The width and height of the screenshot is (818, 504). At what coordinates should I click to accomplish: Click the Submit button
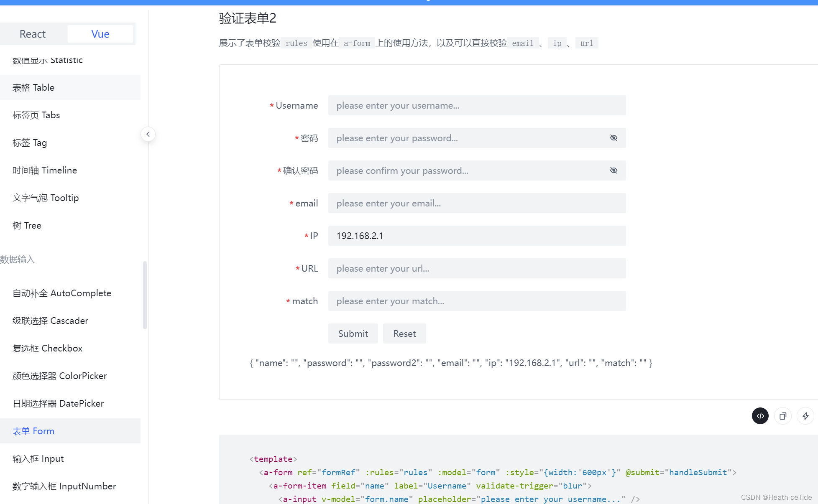tap(353, 333)
